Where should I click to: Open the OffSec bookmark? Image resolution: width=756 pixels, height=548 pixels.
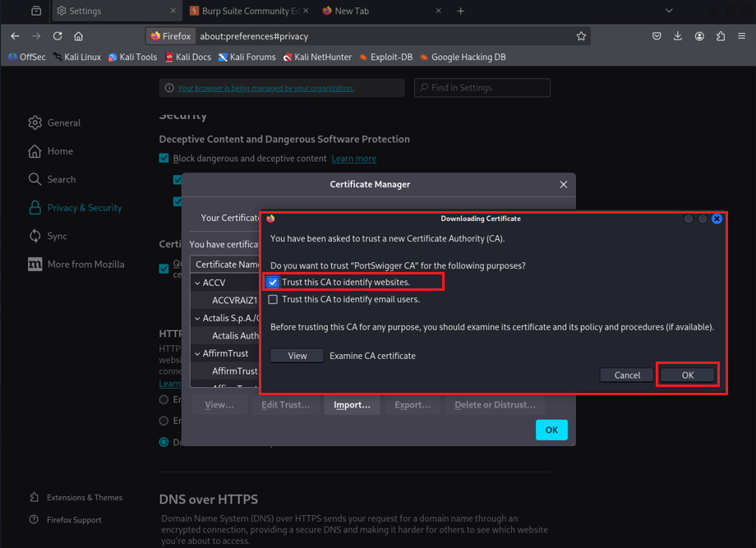[x=27, y=57]
